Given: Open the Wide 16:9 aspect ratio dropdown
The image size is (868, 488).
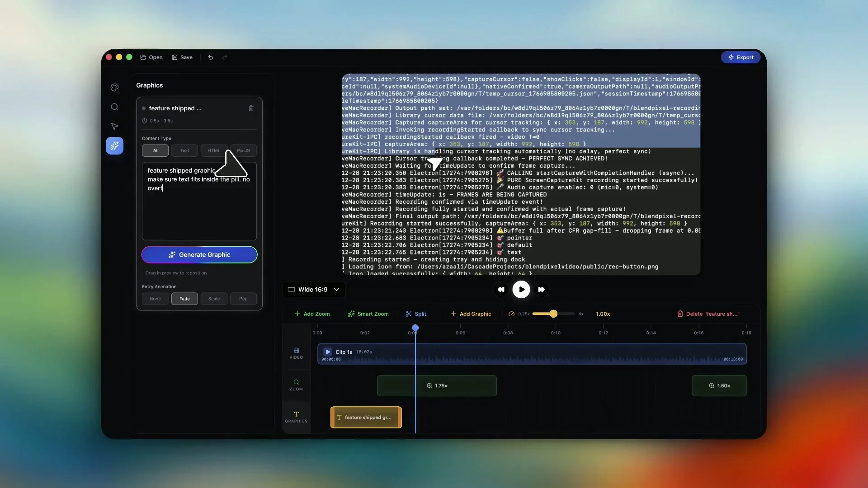Looking at the screenshot, I should (314, 290).
